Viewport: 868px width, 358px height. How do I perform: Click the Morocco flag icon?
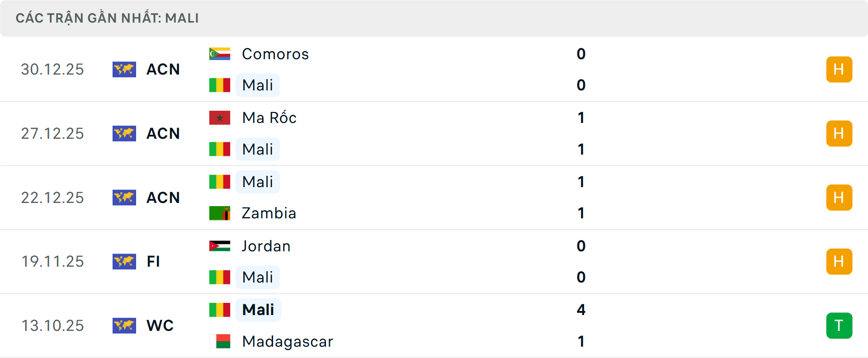click(220, 118)
